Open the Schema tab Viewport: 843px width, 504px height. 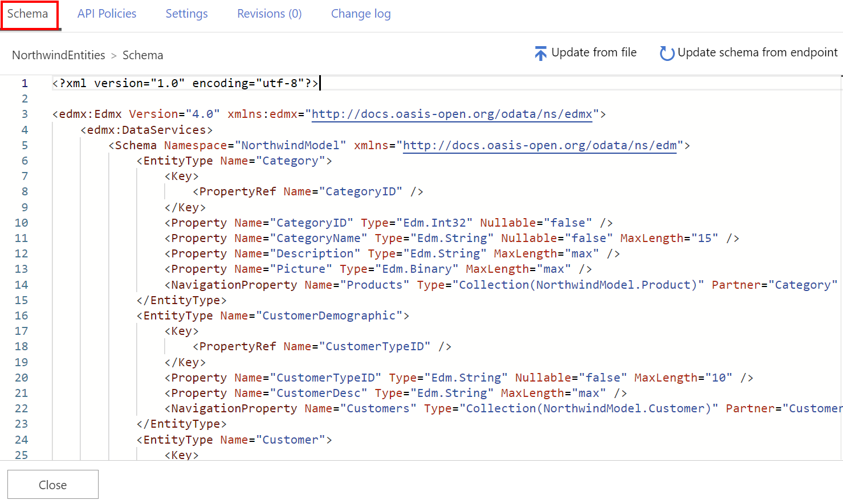[28, 14]
